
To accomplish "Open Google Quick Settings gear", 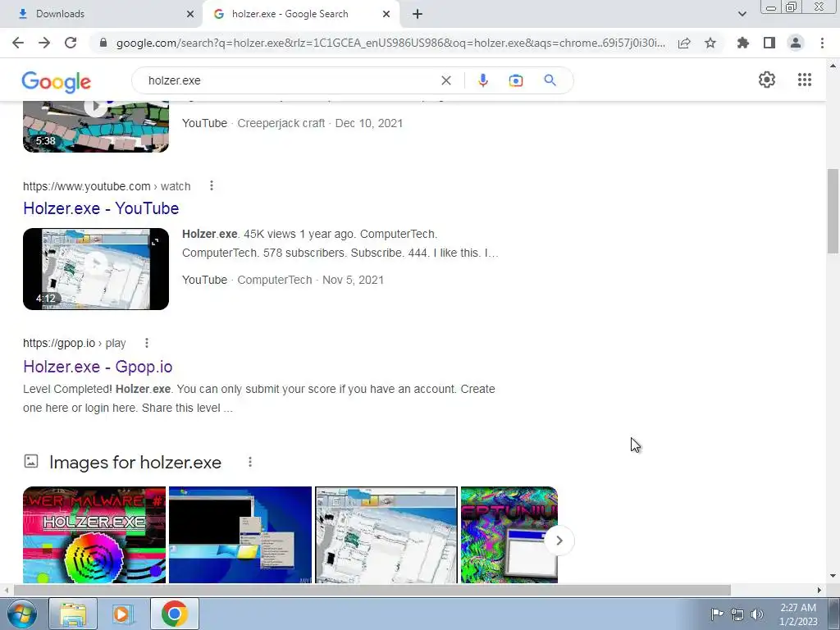I will coord(767,80).
